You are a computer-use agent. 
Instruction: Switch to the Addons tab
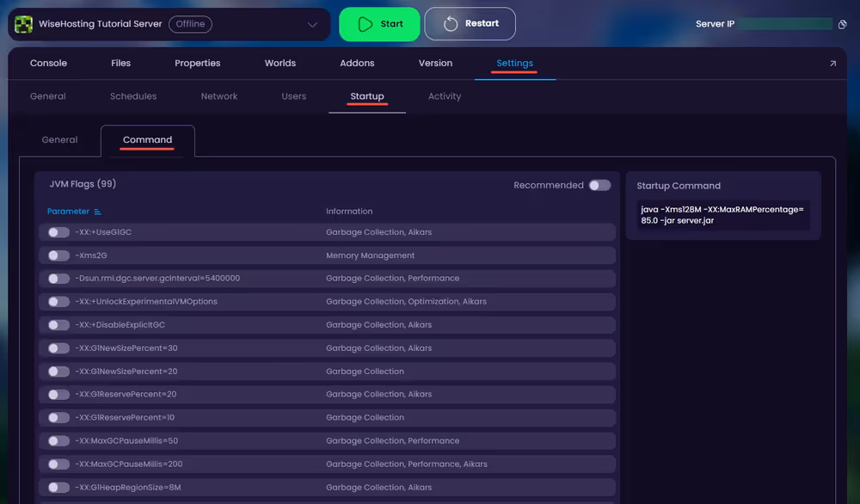(357, 63)
